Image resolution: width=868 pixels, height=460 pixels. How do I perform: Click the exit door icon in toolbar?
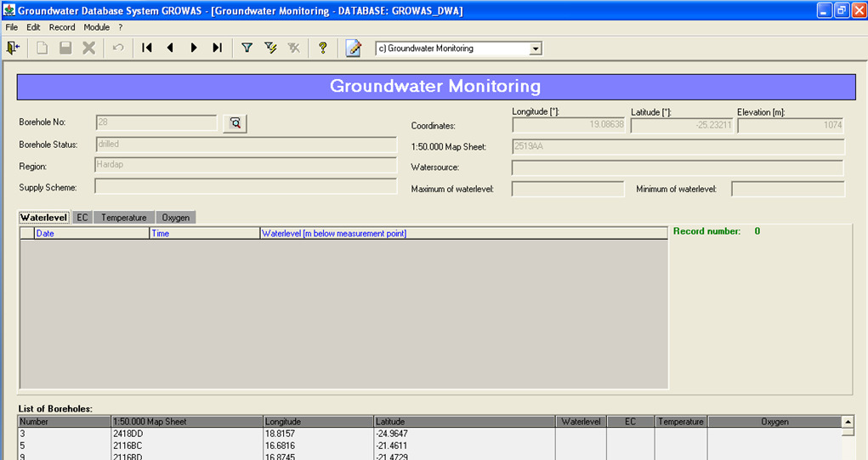point(13,48)
